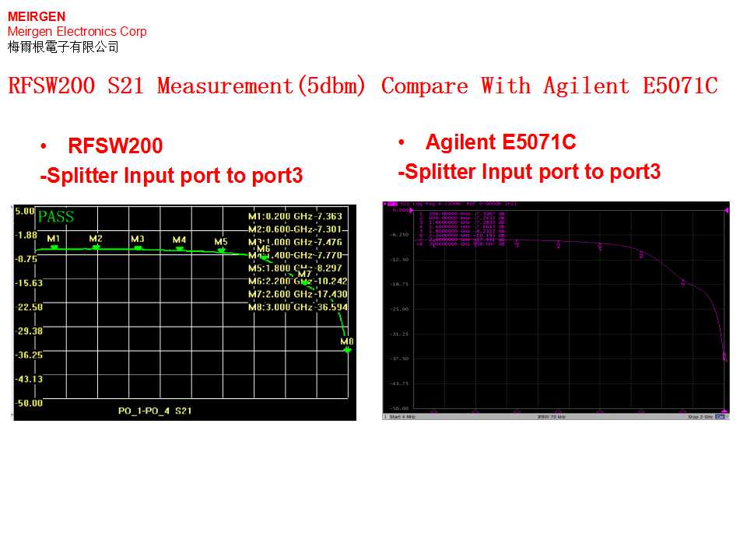Screen dimensions: 747x560
Task: Click the PO_1-PO_4 S21 trace label
Action: (x=155, y=410)
